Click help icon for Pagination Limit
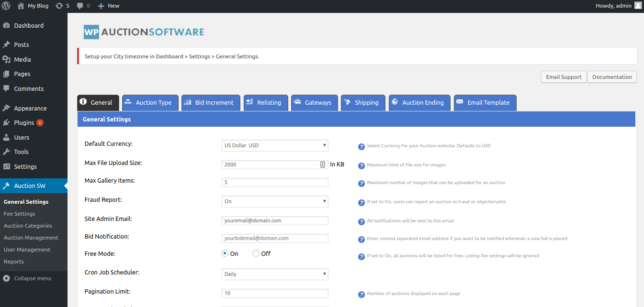This screenshot has width=644, height=307. point(362,294)
